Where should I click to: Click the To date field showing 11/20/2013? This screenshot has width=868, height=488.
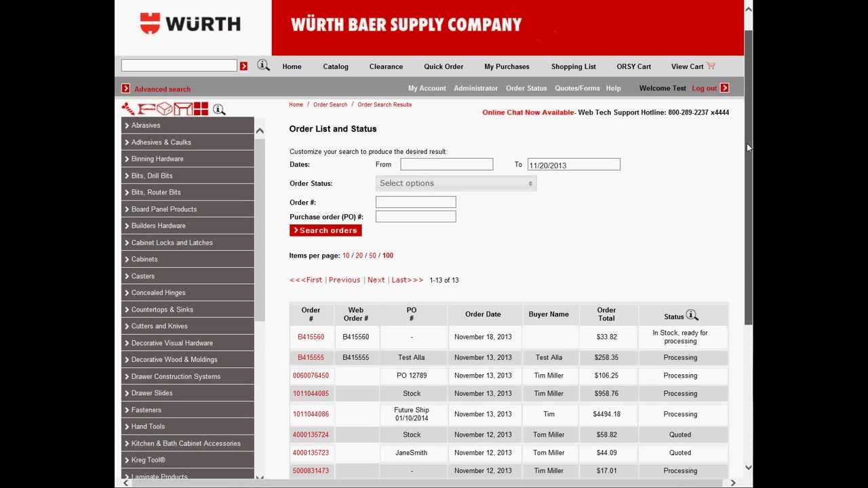tap(574, 165)
